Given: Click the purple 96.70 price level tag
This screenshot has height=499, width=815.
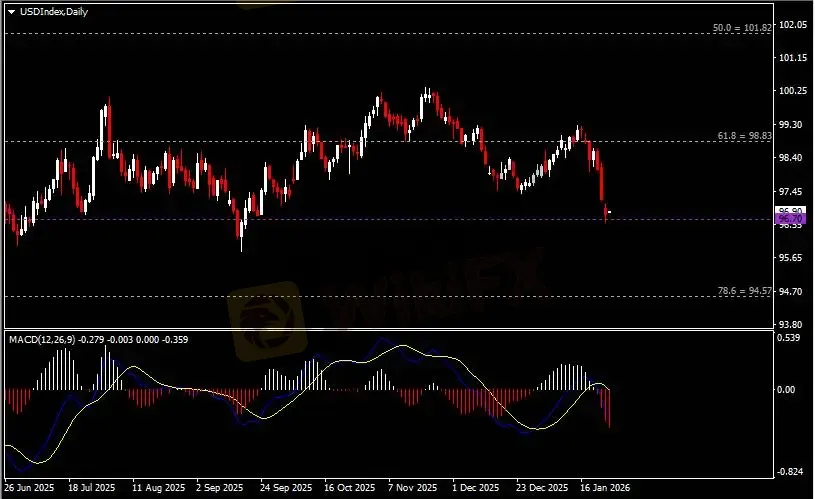Looking at the screenshot, I should pos(790,219).
